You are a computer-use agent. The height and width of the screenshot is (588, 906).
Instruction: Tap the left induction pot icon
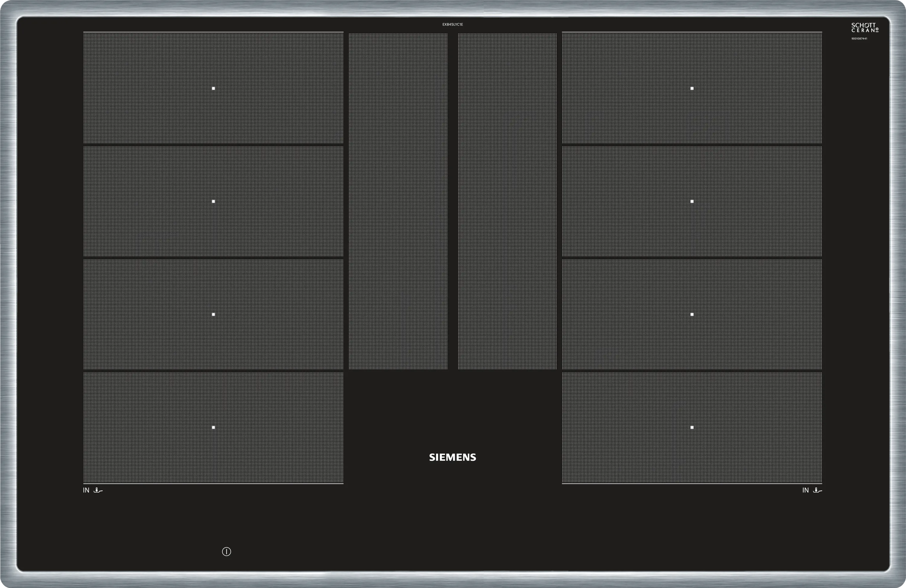pos(98,490)
